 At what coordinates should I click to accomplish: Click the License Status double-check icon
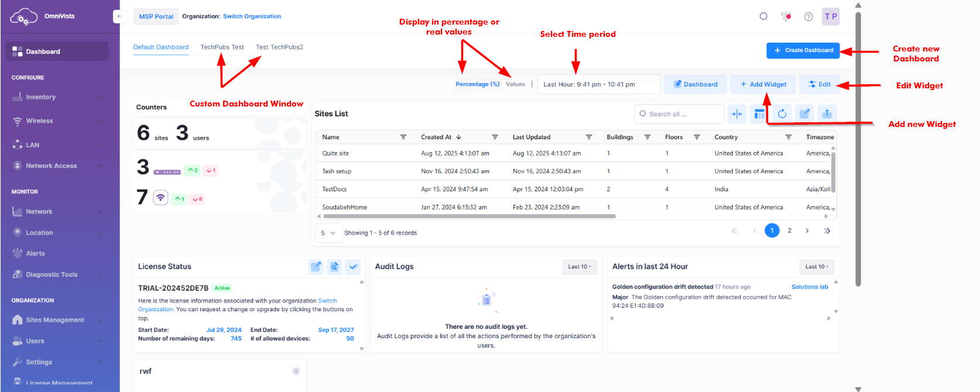(x=353, y=267)
